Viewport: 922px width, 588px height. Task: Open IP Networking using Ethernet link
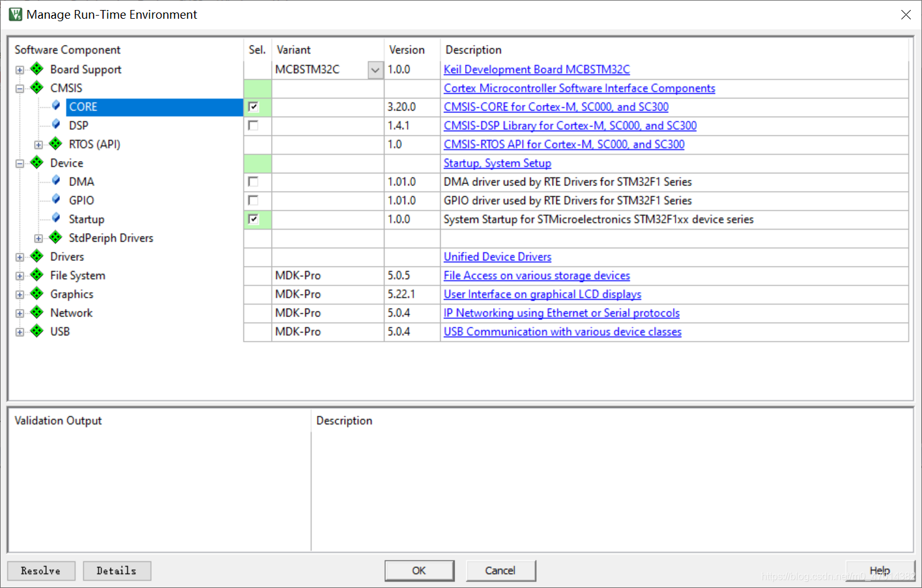[562, 313]
